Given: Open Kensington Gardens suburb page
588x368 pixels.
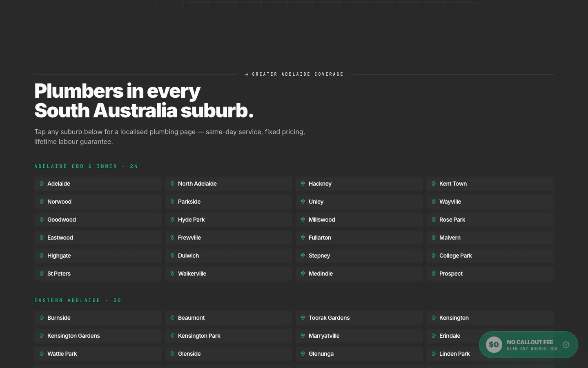Looking at the screenshot, I should pyautogui.click(x=98, y=336).
